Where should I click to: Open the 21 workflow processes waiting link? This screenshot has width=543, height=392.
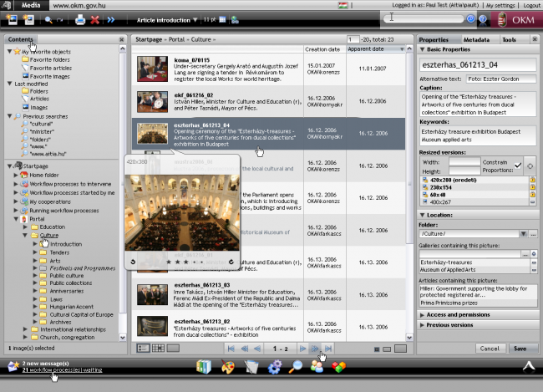63,369
